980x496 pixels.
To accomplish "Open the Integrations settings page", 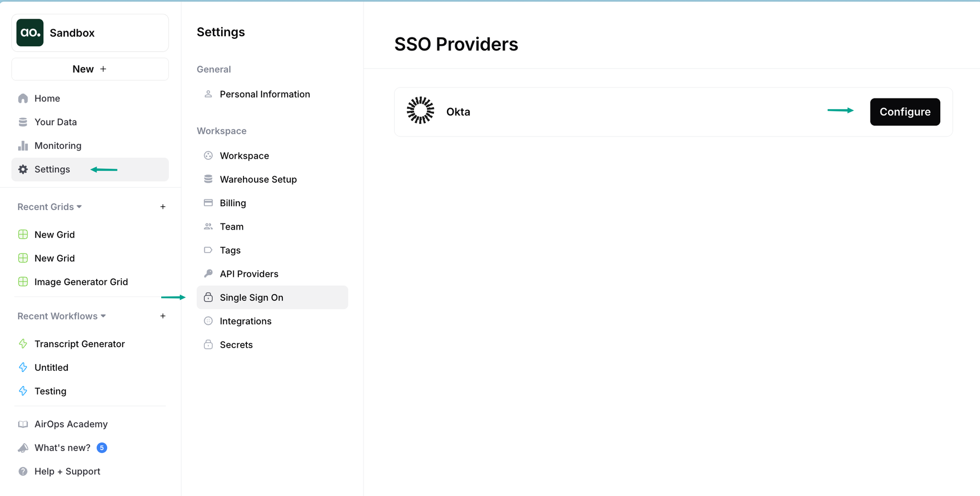I will pos(272,321).
